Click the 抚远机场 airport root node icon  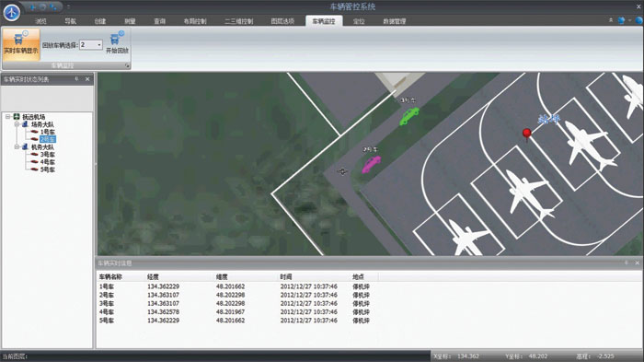coord(17,117)
